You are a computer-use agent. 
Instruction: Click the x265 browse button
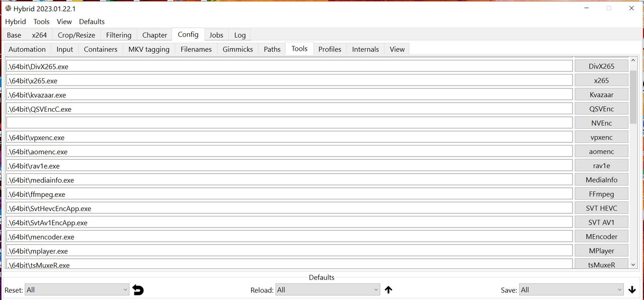coord(601,80)
